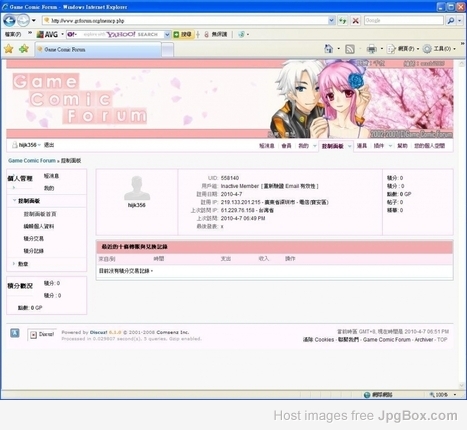Image resolution: width=467 pixels, height=430 pixels.
Task: Click the Google search input field
Action: pos(404,20)
